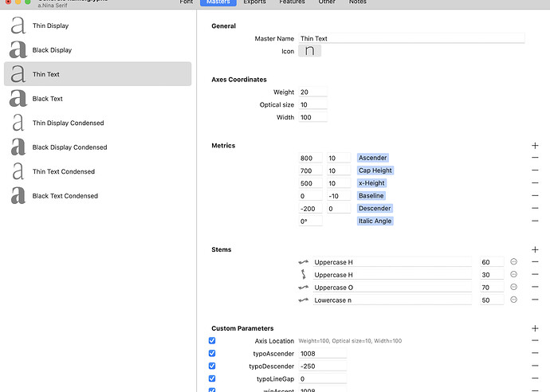
Task: Click the master Icon picker button
Action: tap(309, 51)
